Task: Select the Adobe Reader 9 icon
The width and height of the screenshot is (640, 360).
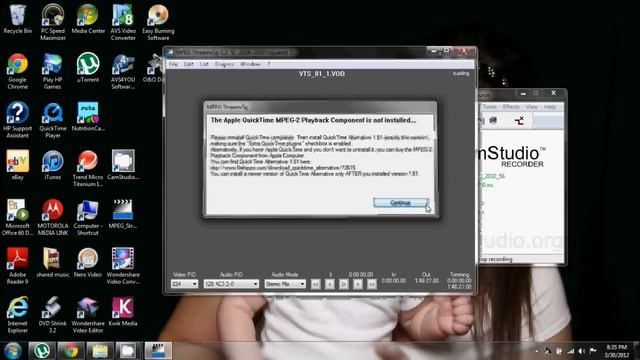Action: pos(18,266)
